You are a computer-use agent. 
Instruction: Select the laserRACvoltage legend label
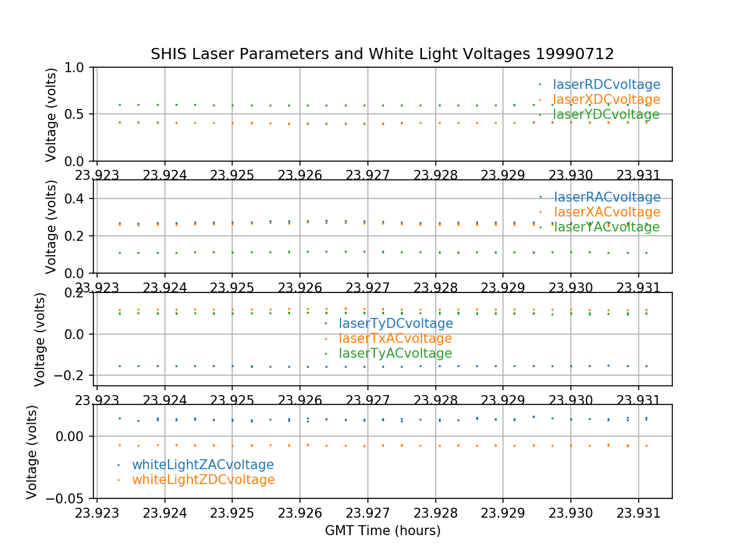606,197
